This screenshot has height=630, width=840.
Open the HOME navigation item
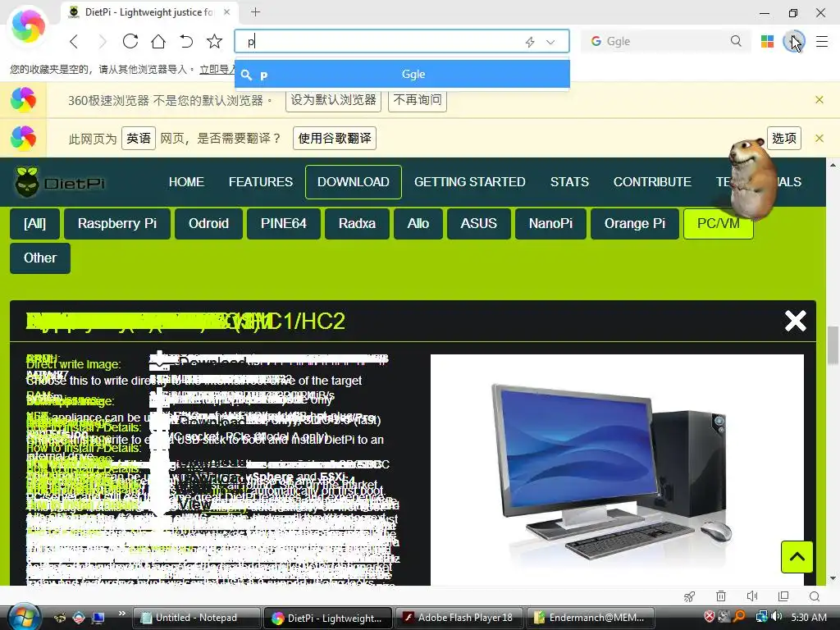(x=186, y=182)
